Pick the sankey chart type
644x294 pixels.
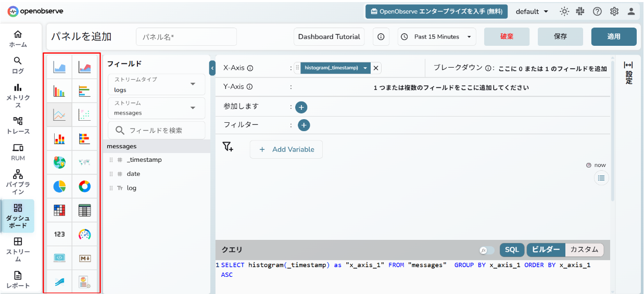tap(59, 282)
